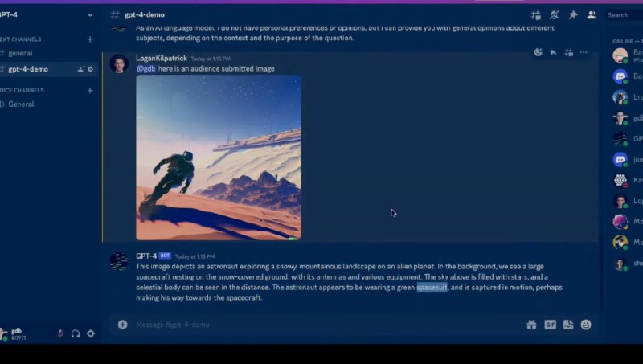
Task: Click the LoganKilpatrick username
Action: click(x=162, y=58)
